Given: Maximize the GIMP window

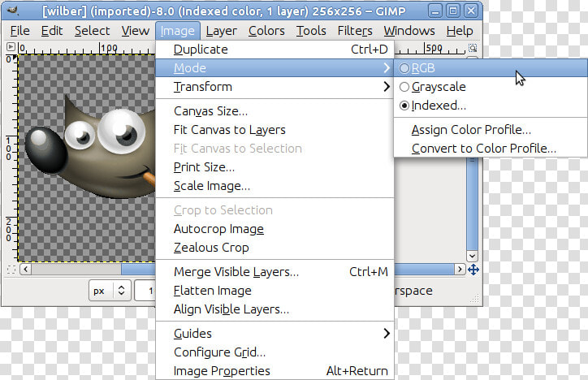Looking at the screenshot, I should tap(453, 11).
